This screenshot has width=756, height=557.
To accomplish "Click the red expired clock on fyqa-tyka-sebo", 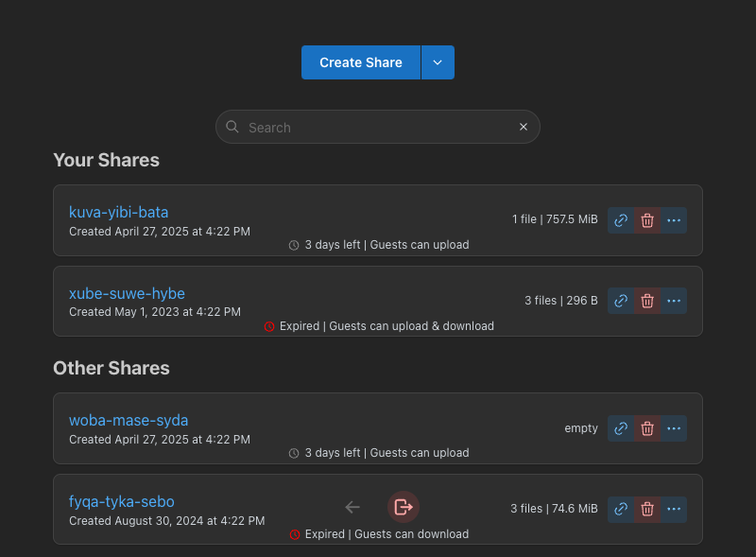I will click(x=295, y=535).
